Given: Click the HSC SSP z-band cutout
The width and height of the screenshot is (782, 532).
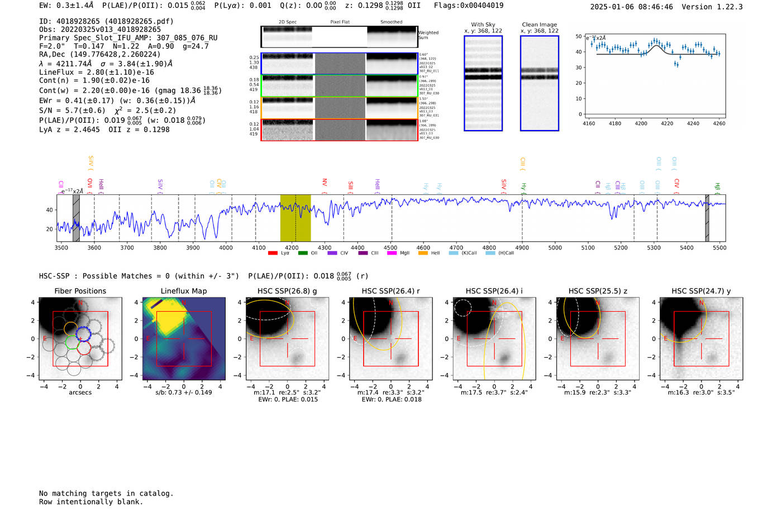Looking at the screenshot, I should [x=598, y=339].
